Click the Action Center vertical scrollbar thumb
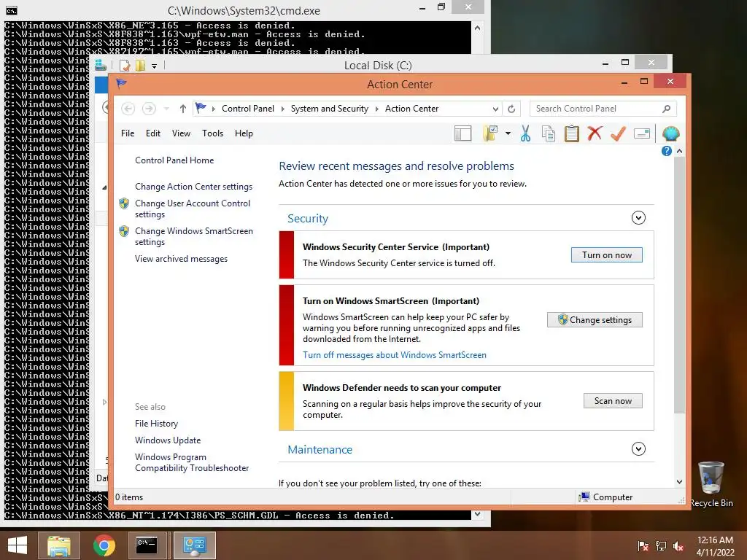The height and width of the screenshot is (560, 747). coord(679,285)
